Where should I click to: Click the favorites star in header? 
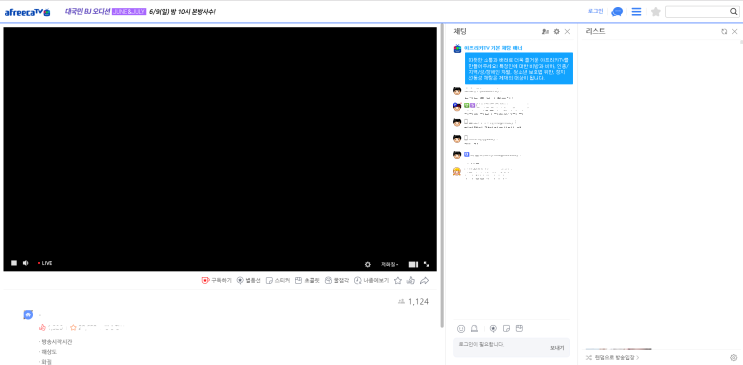click(656, 12)
